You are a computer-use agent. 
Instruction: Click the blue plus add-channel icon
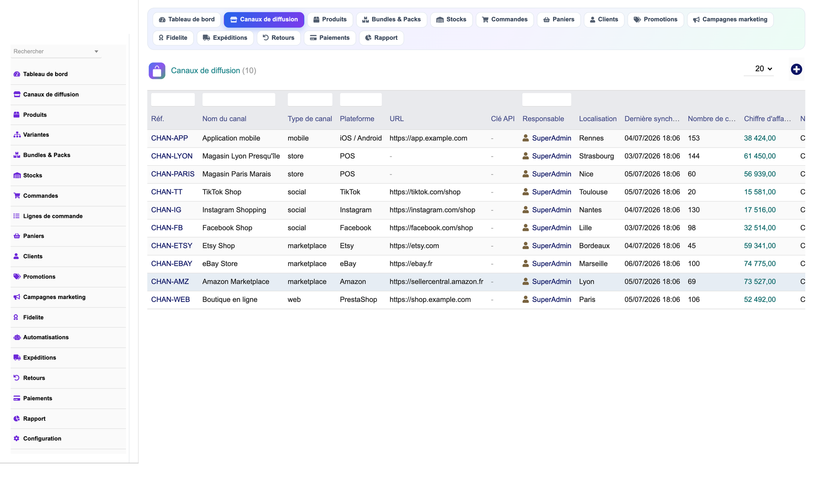[x=796, y=69]
